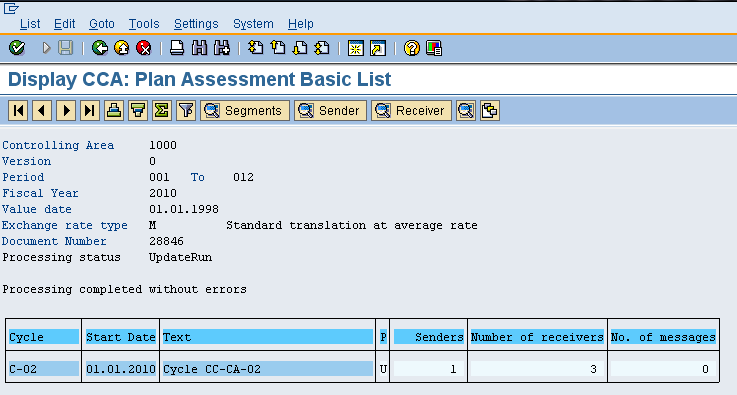This screenshot has width=737, height=395.
Task: Click Previous Page icon
Action: [x=278, y=48]
